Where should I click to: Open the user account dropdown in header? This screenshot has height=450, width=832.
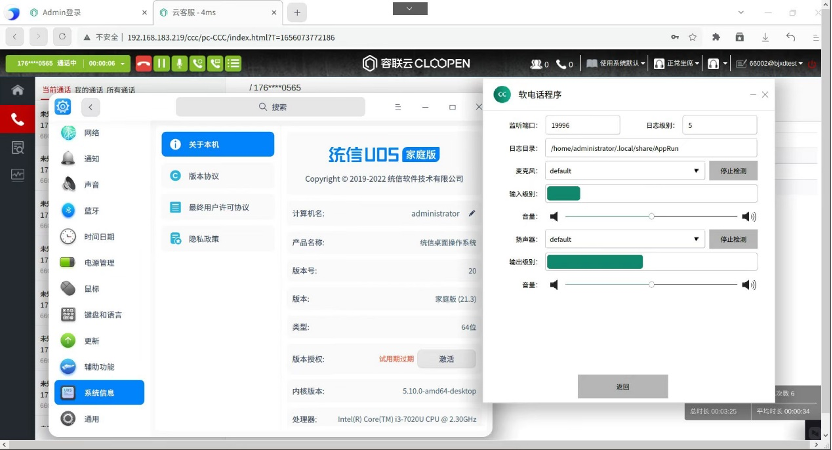tap(769, 64)
